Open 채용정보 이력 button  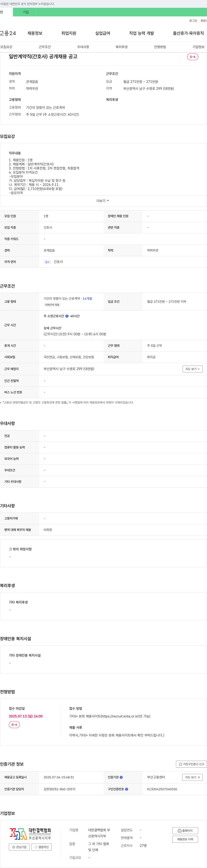coord(185,839)
